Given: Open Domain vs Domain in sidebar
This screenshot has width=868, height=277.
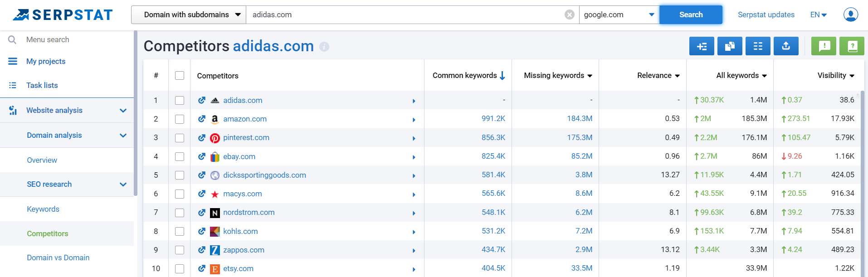Looking at the screenshot, I should 58,258.
